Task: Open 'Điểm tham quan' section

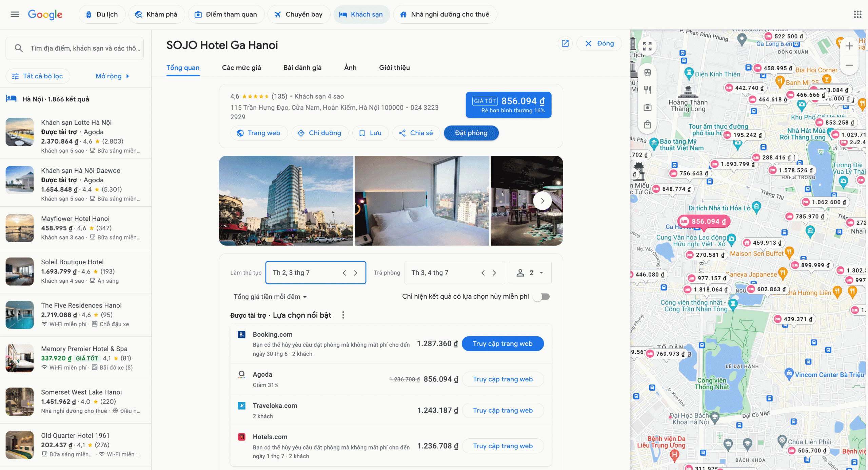Action: 226,14
